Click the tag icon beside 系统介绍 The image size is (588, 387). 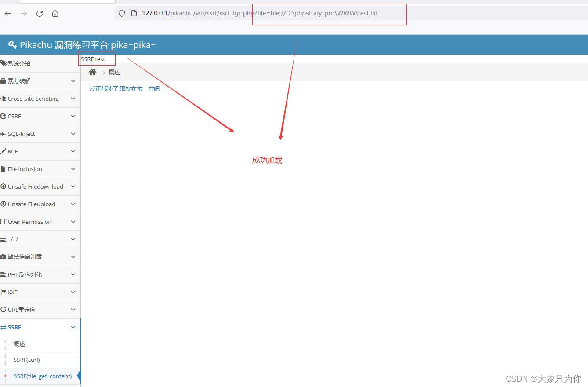click(x=4, y=63)
